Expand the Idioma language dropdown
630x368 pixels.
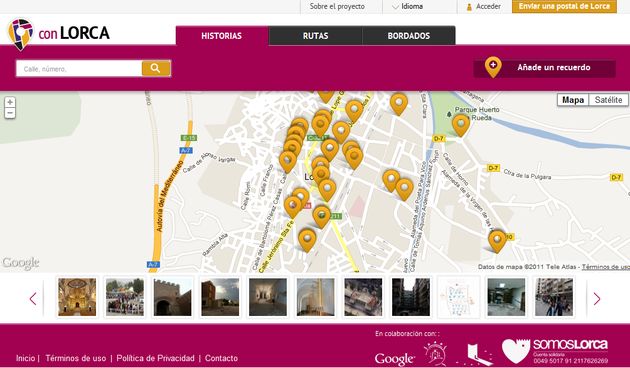407,6
